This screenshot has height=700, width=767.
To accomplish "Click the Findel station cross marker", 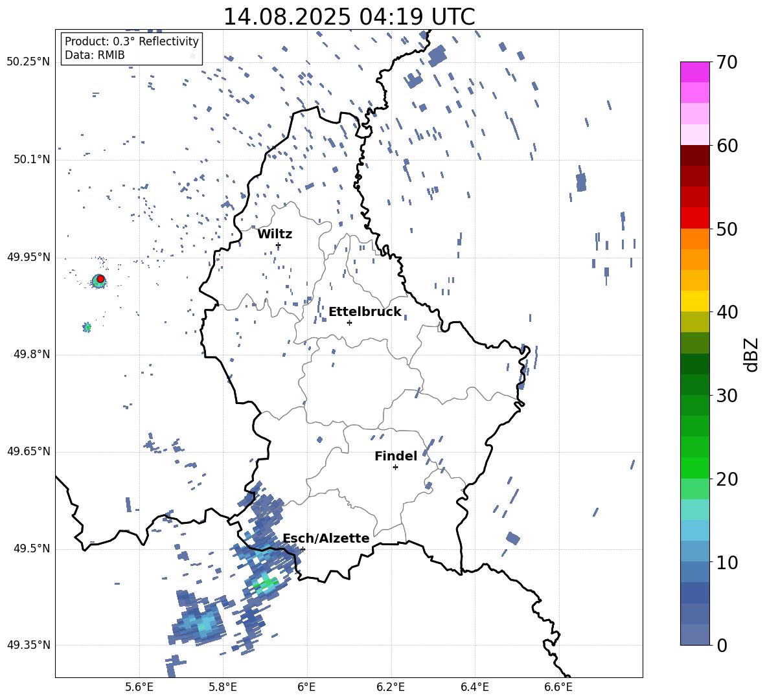I will tap(395, 468).
